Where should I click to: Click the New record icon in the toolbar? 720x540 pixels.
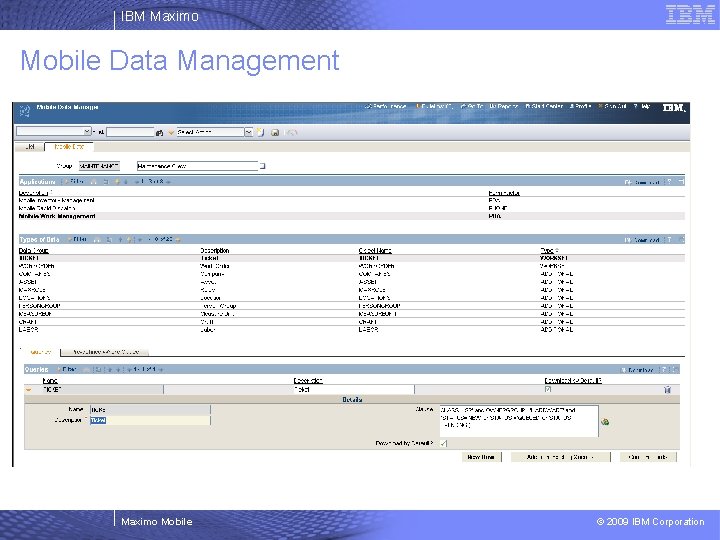pyautogui.click(x=260, y=132)
